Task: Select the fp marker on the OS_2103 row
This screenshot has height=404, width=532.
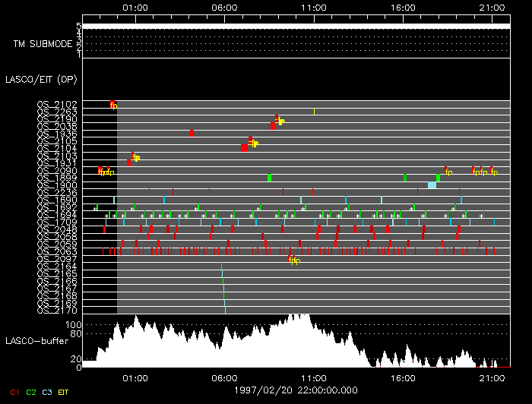Action: coord(136,158)
